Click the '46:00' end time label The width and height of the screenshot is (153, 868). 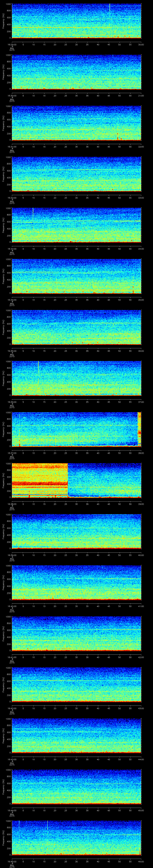(141, 862)
